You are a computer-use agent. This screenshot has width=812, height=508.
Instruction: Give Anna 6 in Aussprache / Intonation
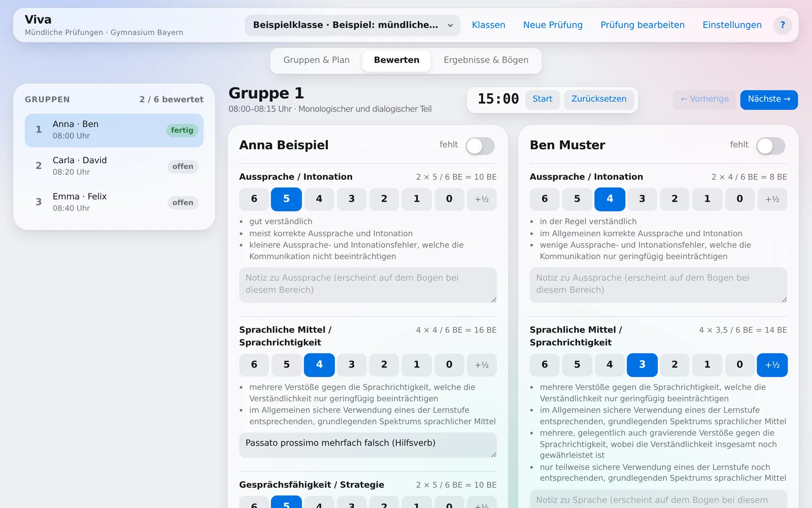(x=254, y=199)
